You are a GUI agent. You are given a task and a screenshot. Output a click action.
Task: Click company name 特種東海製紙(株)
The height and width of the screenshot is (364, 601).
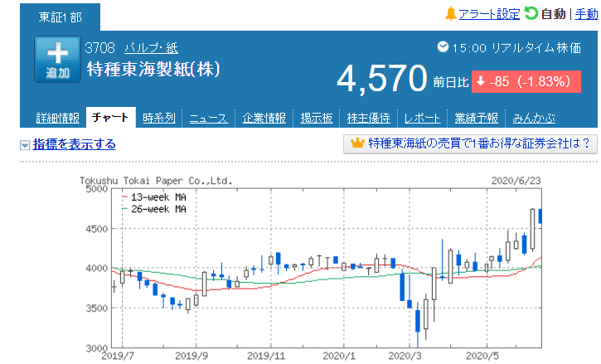tap(153, 69)
